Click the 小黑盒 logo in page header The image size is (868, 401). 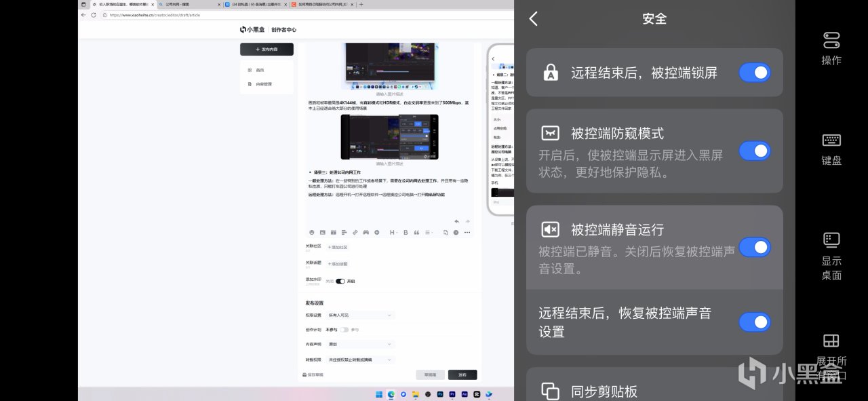pos(254,29)
